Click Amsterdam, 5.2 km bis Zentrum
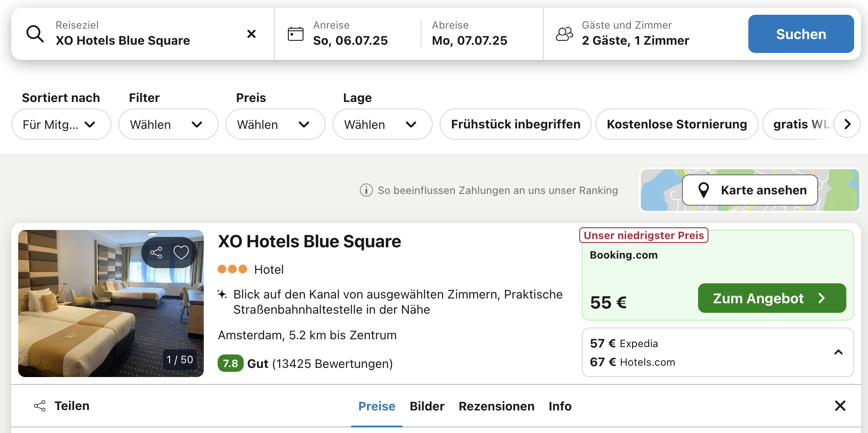Viewport: 868px width, 433px height. click(307, 335)
